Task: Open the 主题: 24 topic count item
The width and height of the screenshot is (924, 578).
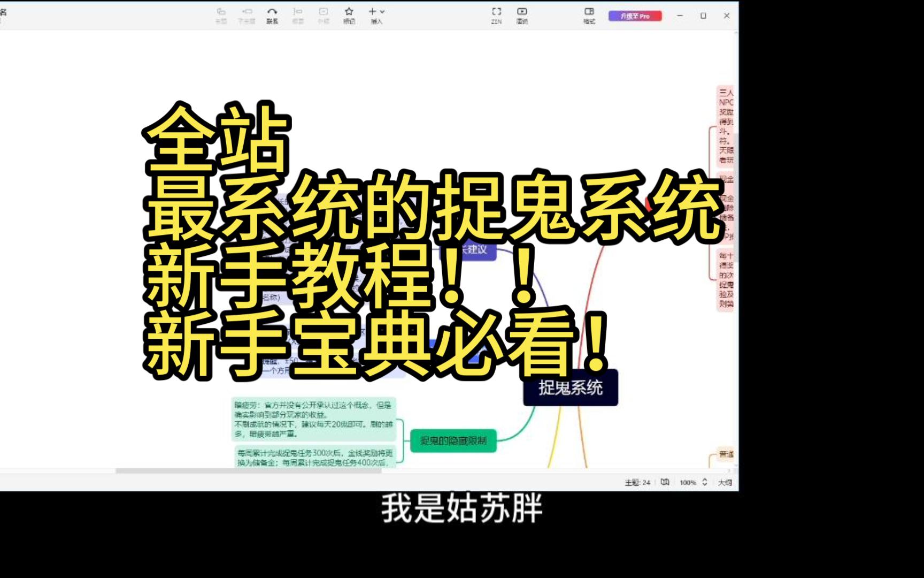Action: [x=638, y=483]
